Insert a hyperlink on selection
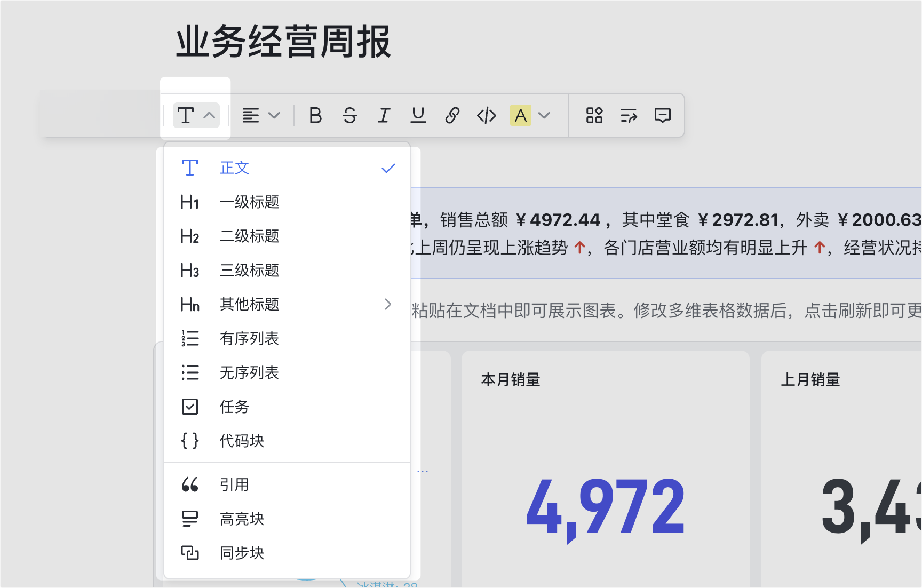Viewport: 922px width, 588px height. [x=452, y=115]
